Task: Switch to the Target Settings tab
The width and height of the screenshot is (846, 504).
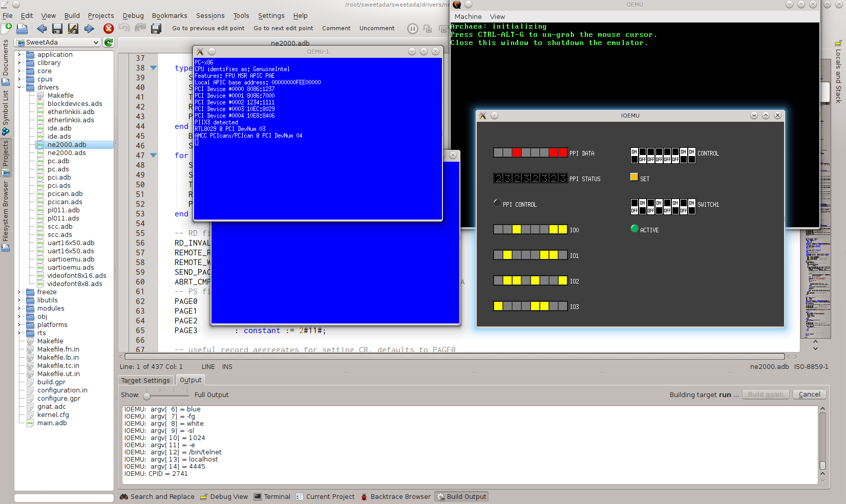Action: [x=145, y=381]
